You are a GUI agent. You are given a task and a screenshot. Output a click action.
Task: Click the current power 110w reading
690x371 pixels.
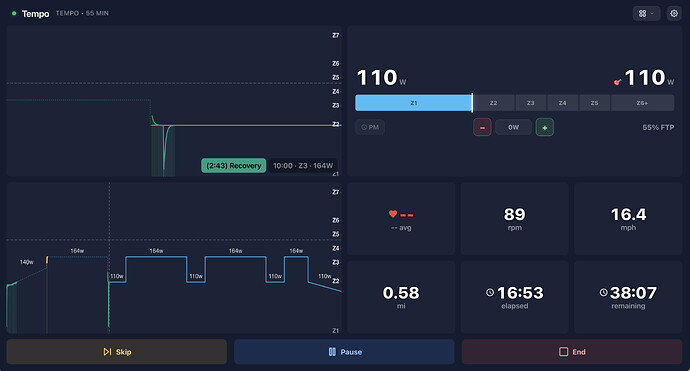tap(381, 78)
